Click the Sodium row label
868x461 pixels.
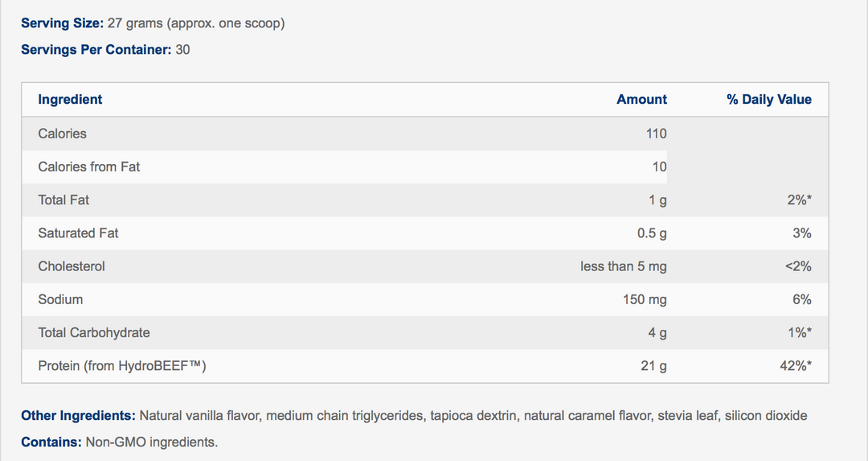coord(60,299)
